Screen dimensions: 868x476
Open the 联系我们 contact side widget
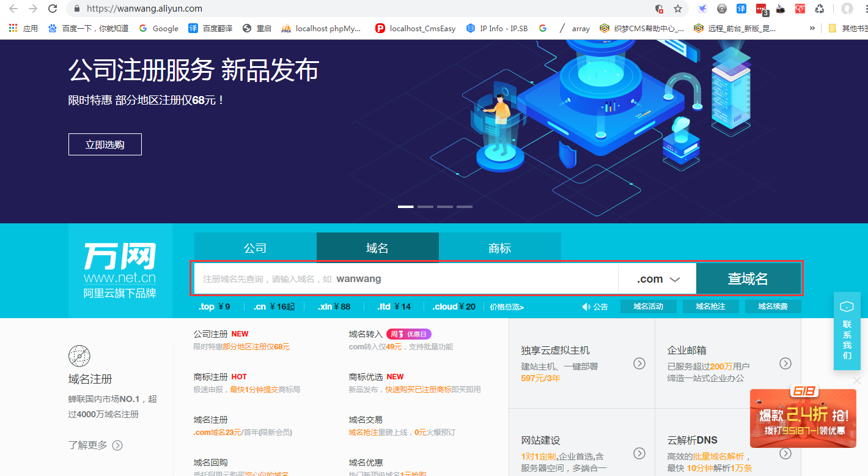(847, 331)
